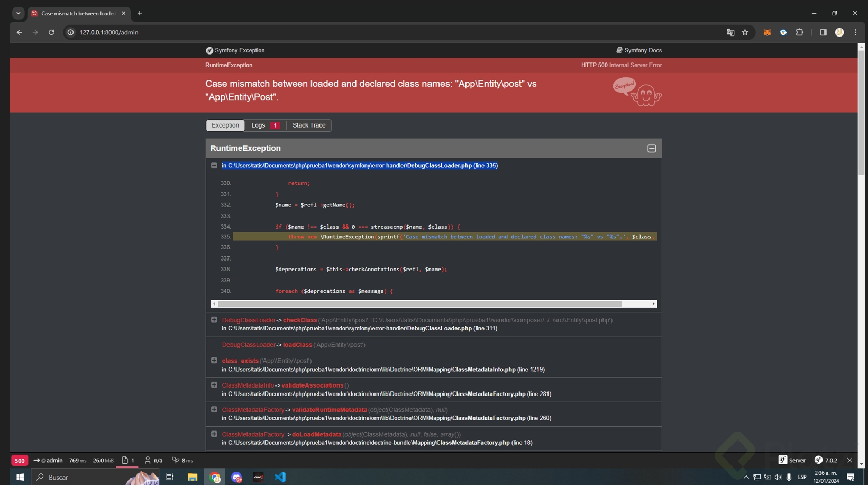Viewport: 868px width, 485px height.
Task: Select the highlighted code line 335
Action: pyautogui.click(x=445, y=237)
